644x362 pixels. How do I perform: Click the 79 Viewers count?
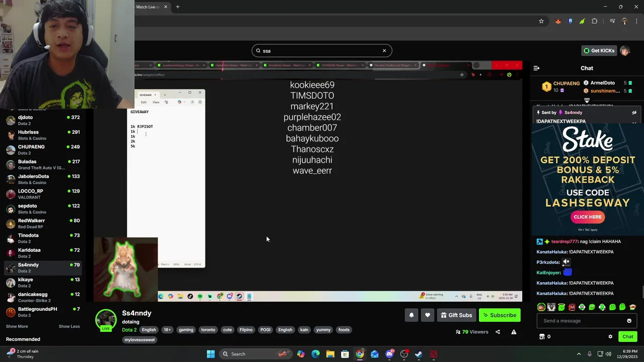tap(472, 332)
